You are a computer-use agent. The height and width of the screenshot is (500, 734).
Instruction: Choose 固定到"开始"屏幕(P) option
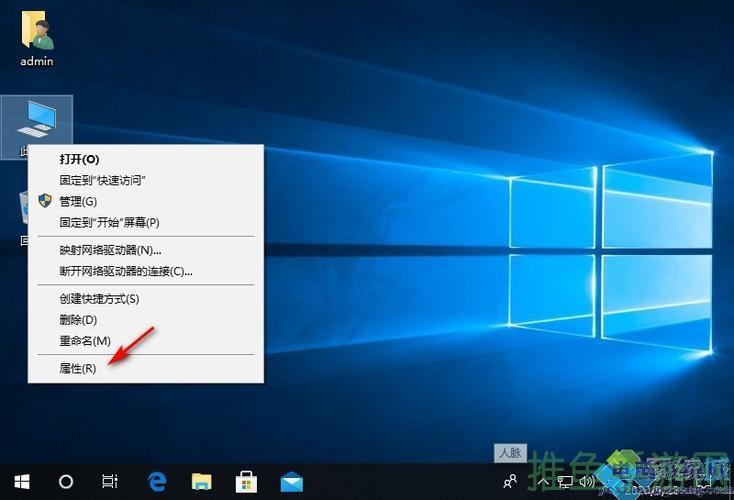[109, 222]
